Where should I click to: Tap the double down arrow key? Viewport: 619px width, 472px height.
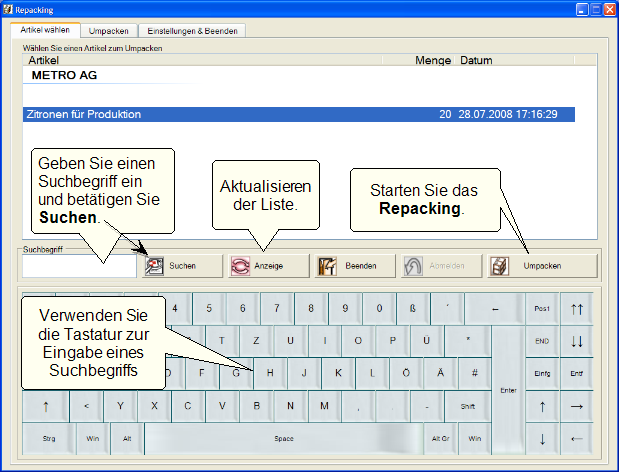(x=576, y=341)
